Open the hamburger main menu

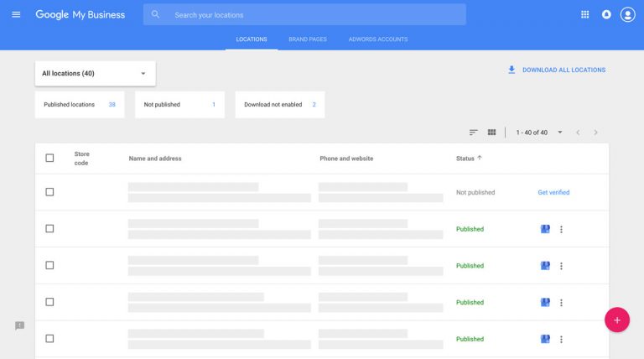click(x=16, y=14)
